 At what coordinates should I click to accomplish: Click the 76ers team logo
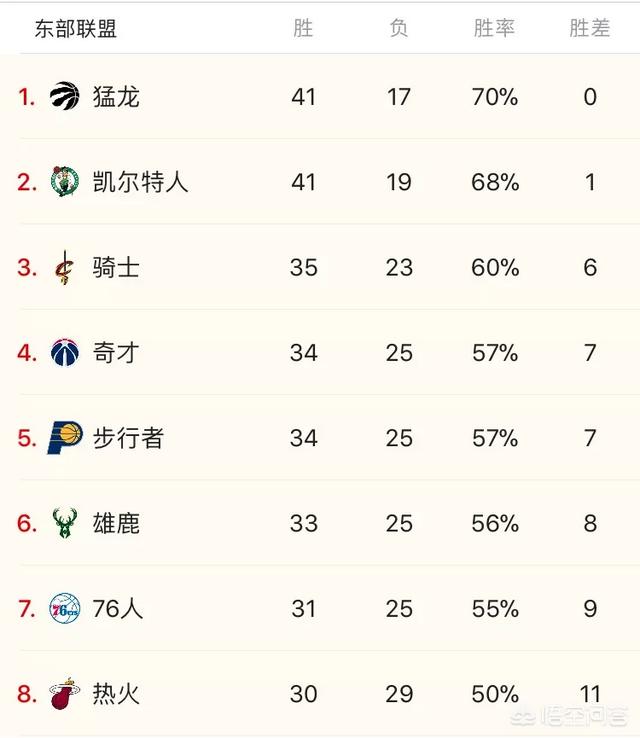click(x=64, y=609)
